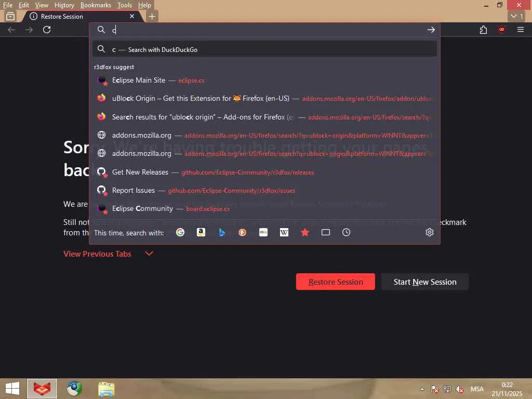This screenshot has height=399, width=532.
Task: Open the History menu
Action: (x=64, y=5)
